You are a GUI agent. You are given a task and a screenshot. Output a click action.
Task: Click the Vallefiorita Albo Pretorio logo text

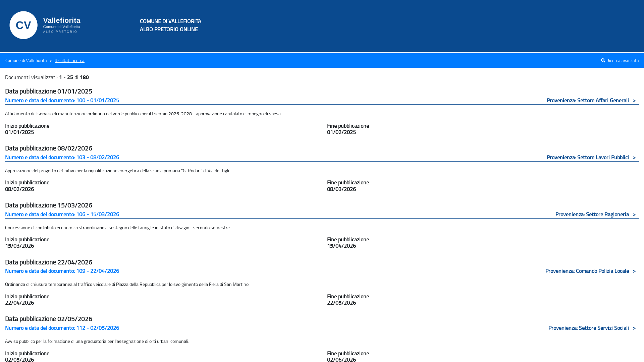[x=62, y=25]
